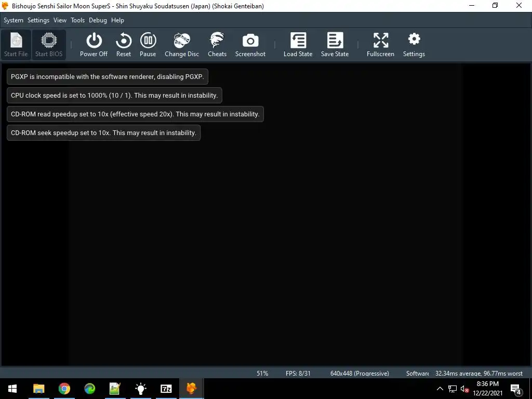Power off the emulated console
532x399 pixels.
[x=94, y=45]
